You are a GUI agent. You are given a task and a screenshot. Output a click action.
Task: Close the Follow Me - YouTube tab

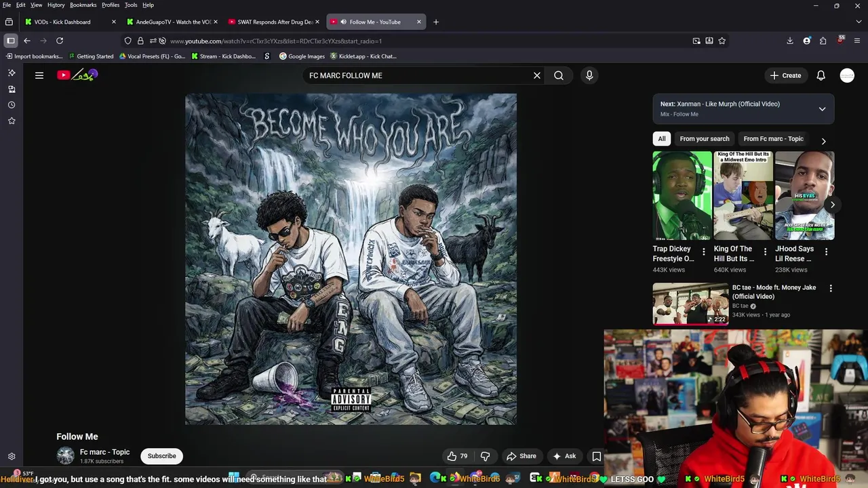pyautogui.click(x=418, y=22)
